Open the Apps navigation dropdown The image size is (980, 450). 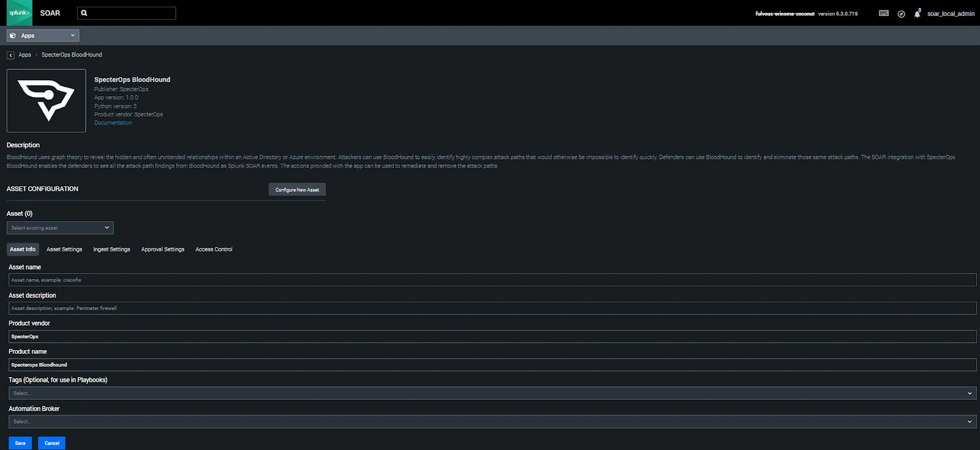click(x=43, y=36)
